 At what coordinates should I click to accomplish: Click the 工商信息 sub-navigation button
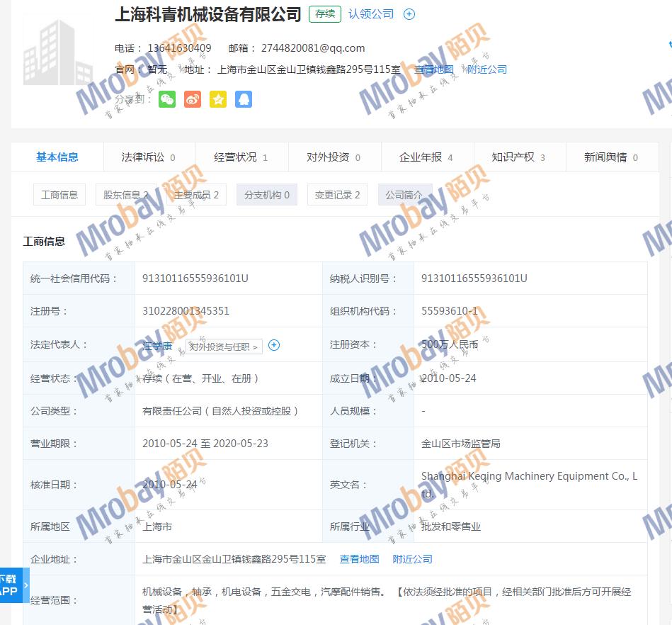(59, 195)
